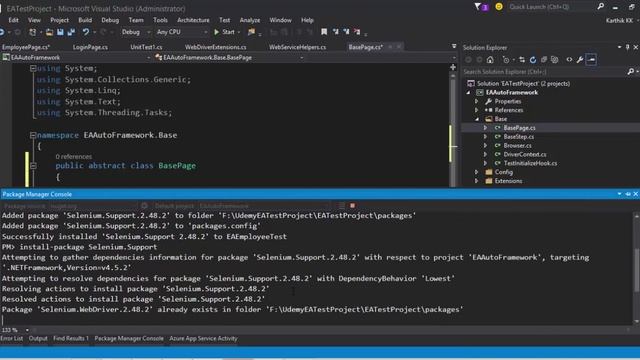Screen dimensions: 640x360
Task: Open the Azure App Service Activity tab
Action: [x=203, y=338]
